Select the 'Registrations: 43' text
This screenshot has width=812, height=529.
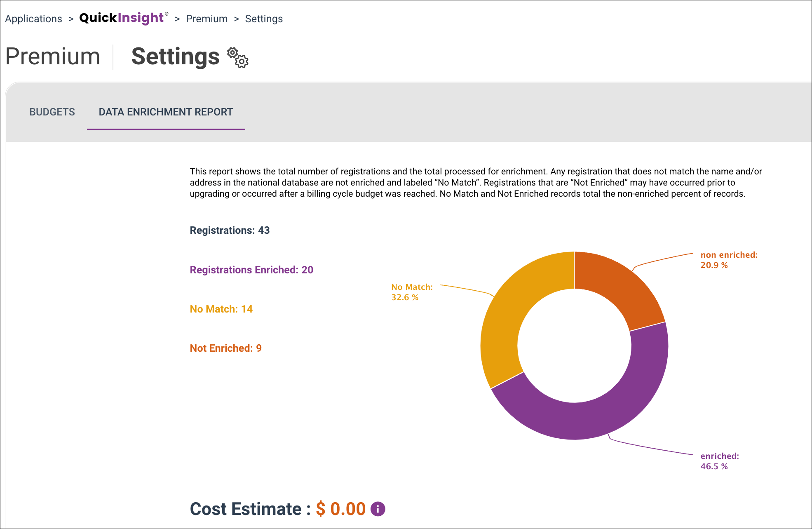tap(230, 230)
